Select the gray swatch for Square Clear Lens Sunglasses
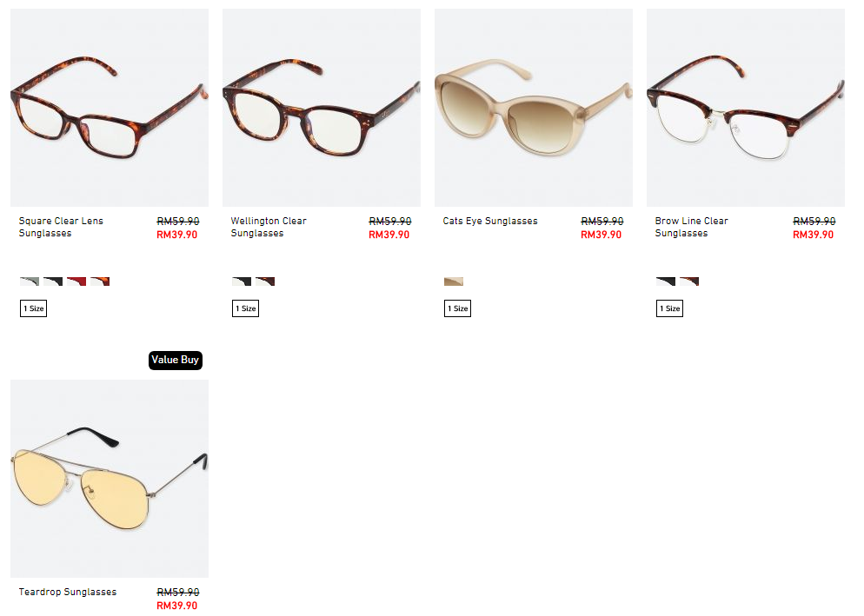Viewport: 864px width, 616px height. 30,282
